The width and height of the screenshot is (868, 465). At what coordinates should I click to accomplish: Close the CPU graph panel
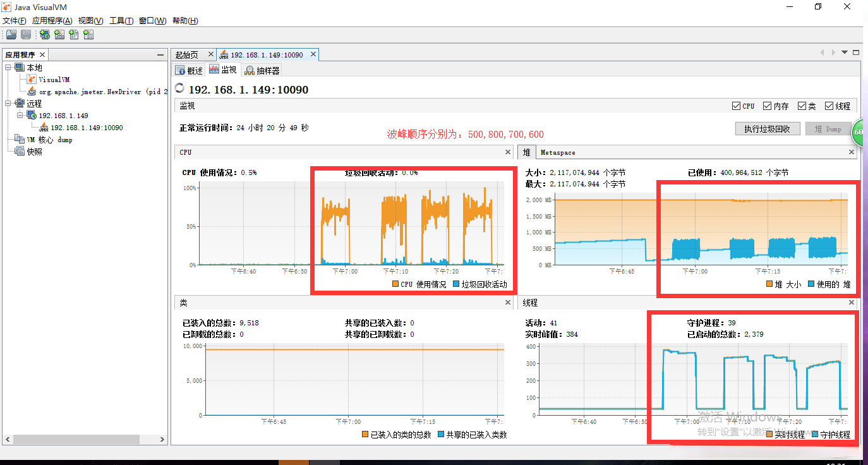pyautogui.click(x=508, y=152)
